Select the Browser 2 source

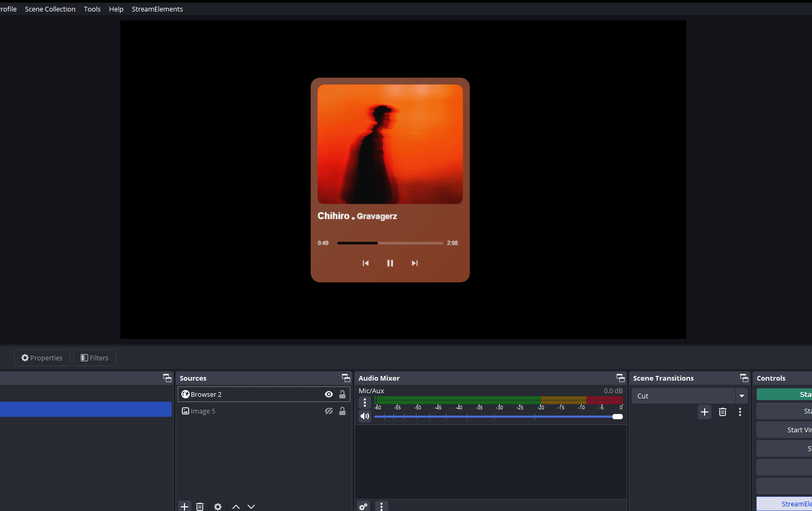(x=264, y=394)
